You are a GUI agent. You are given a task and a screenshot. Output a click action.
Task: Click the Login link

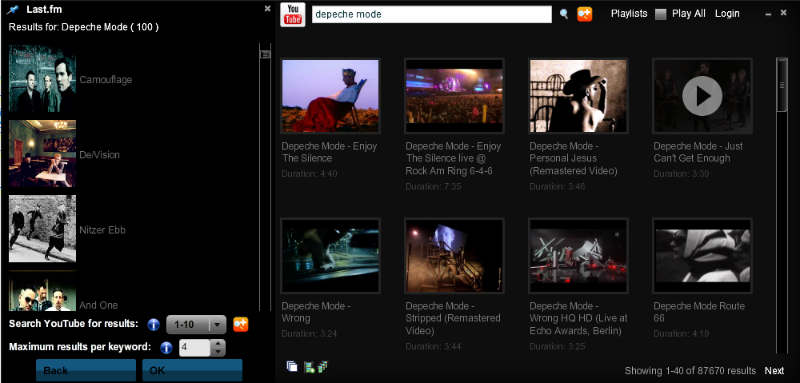point(727,14)
